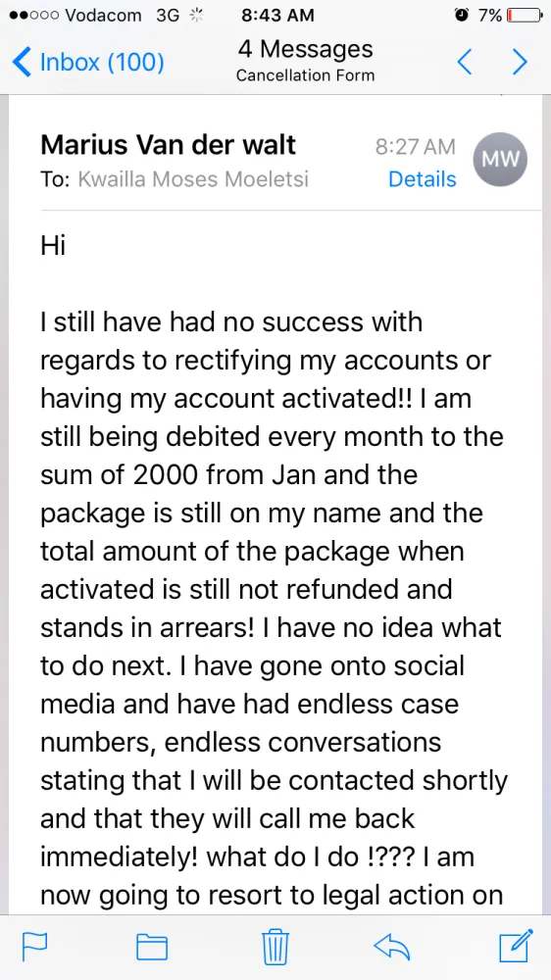Flag this email with the flag icon
Viewport: 551px width, 980px height.
click(35, 947)
